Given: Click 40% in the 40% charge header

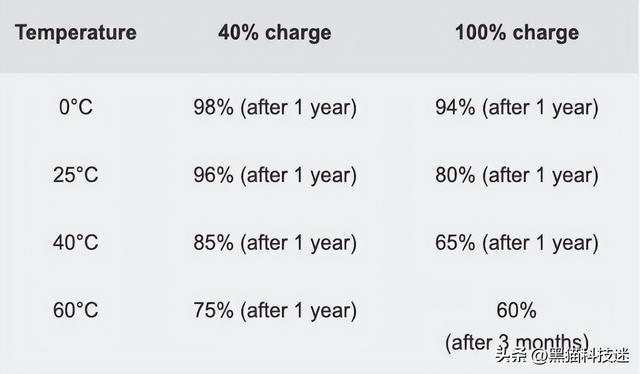Looking at the screenshot, I should 238,33.
